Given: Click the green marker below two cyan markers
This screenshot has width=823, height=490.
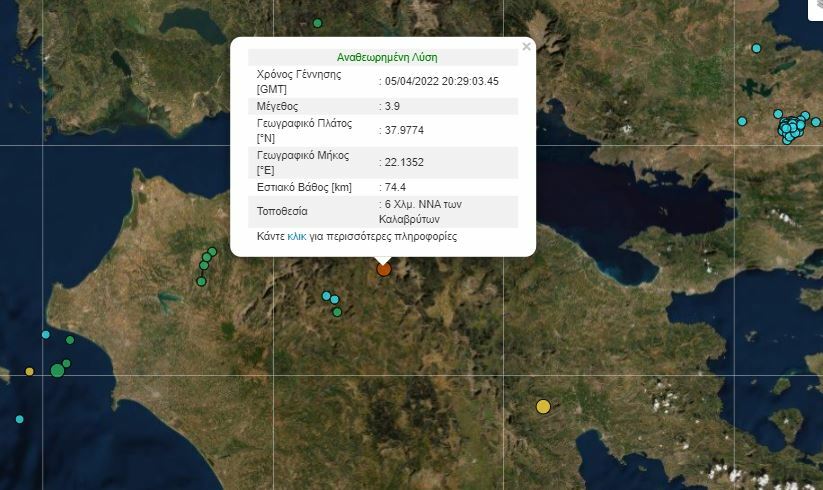Looking at the screenshot, I should [337, 312].
